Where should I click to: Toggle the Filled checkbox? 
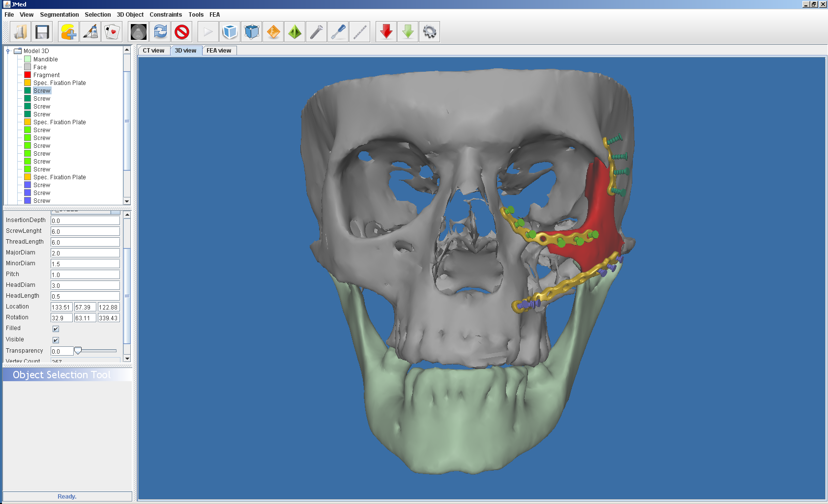tap(56, 329)
